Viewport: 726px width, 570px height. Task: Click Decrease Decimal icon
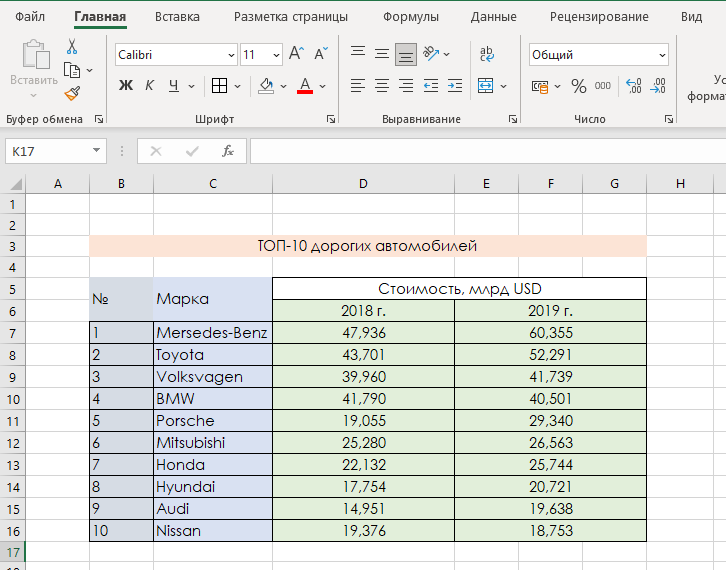pos(657,86)
